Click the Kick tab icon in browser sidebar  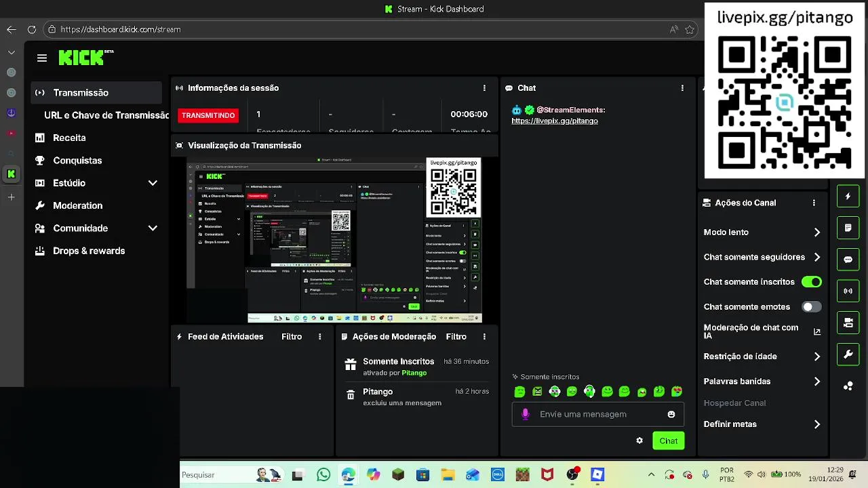(x=11, y=174)
